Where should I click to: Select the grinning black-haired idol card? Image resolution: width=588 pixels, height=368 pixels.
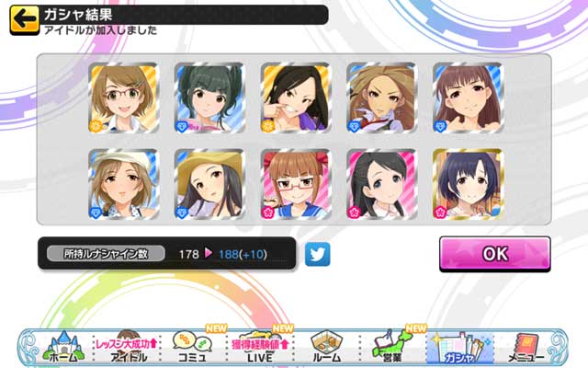(x=296, y=98)
